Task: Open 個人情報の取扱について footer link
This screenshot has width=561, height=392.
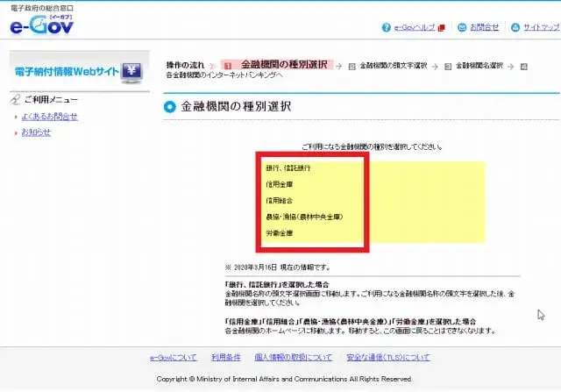Action: 294,357
